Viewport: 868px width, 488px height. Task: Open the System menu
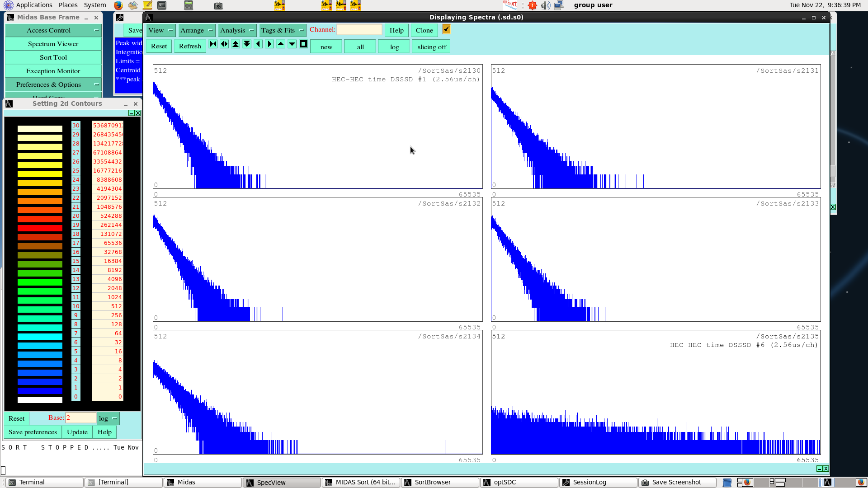pyautogui.click(x=95, y=5)
